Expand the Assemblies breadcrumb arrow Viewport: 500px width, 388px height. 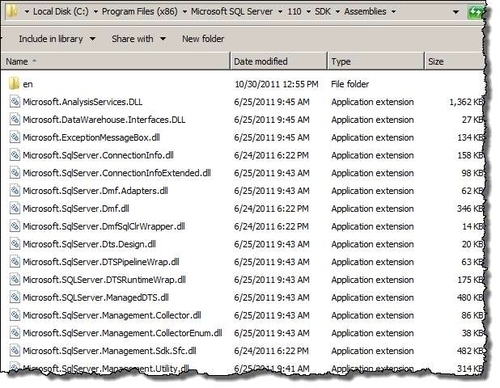click(393, 12)
